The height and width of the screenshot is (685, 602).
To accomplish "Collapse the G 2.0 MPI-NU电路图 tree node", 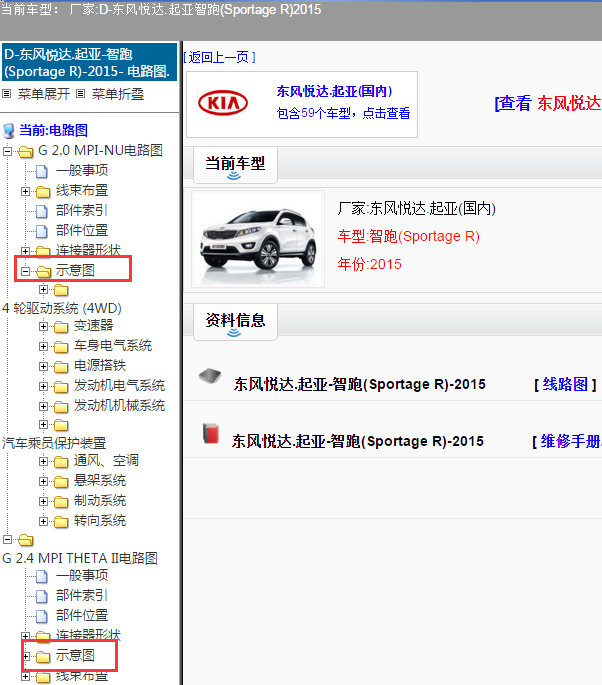I will pyautogui.click(x=7, y=151).
